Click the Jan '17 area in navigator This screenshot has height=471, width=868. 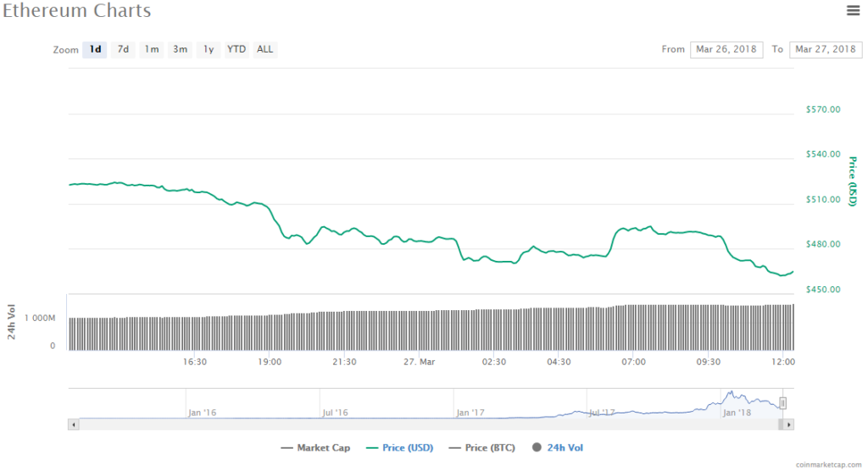[x=470, y=412]
